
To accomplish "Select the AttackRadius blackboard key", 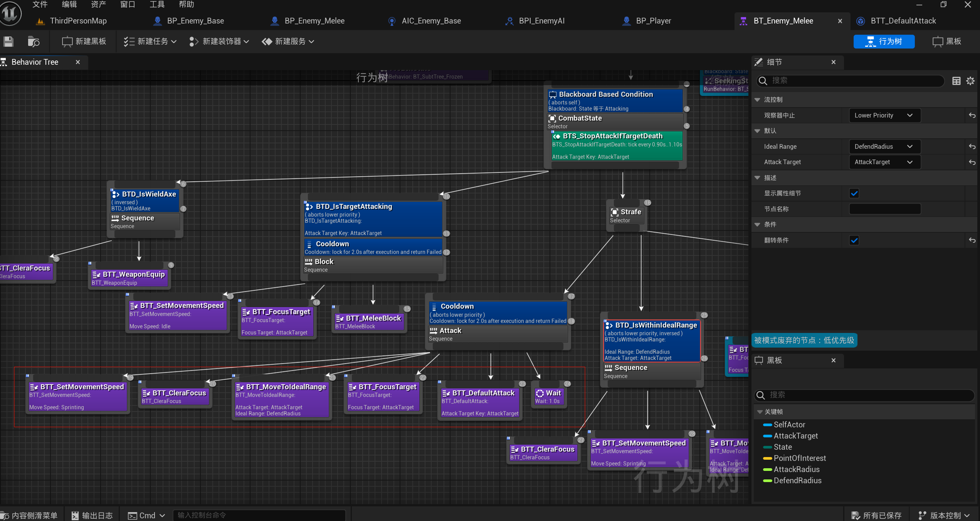I will tap(796, 469).
